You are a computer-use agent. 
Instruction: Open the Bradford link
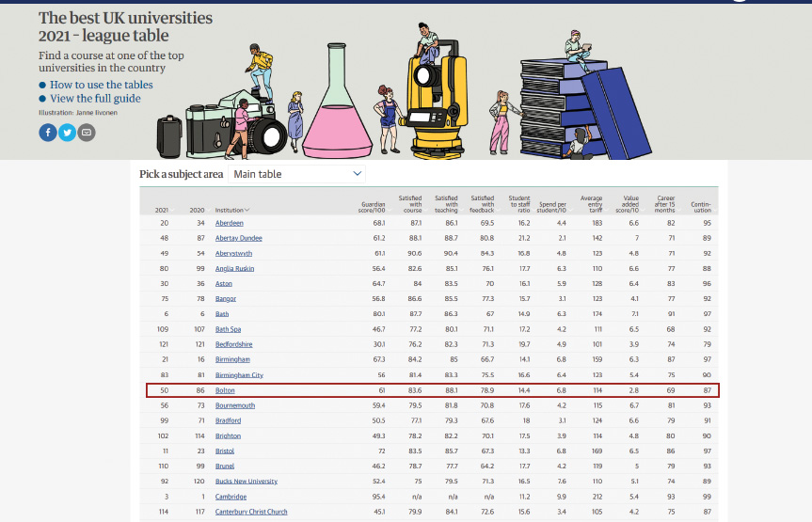pyautogui.click(x=229, y=420)
